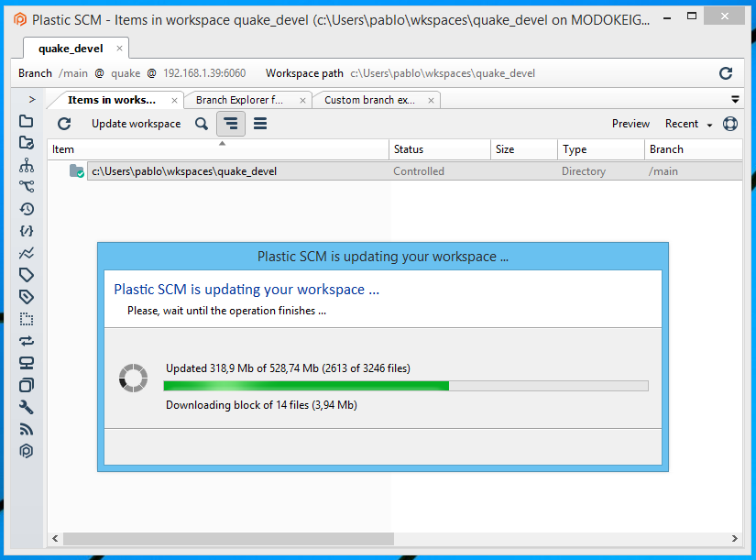
Task: Switch to flat list view icon
Action: coord(260,124)
